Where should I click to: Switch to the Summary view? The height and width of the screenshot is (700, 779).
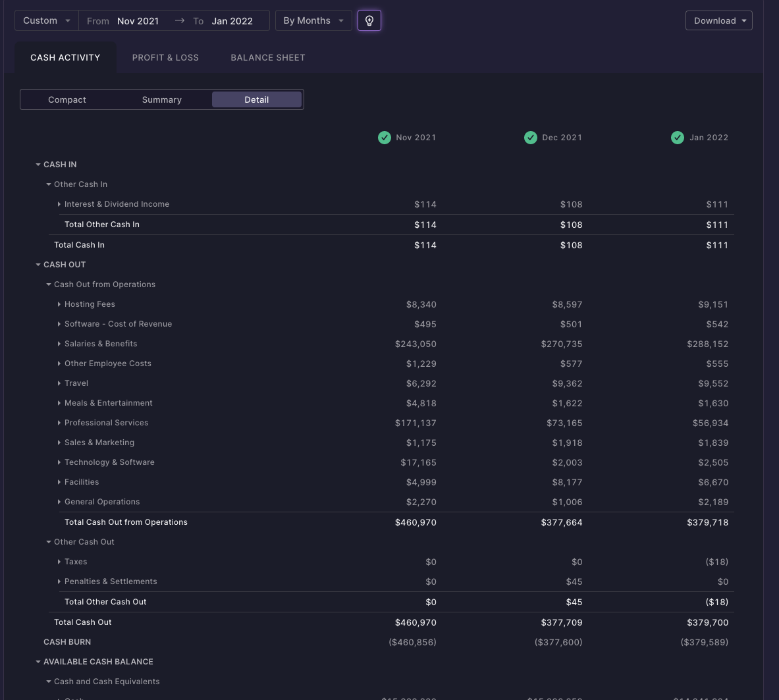point(162,99)
